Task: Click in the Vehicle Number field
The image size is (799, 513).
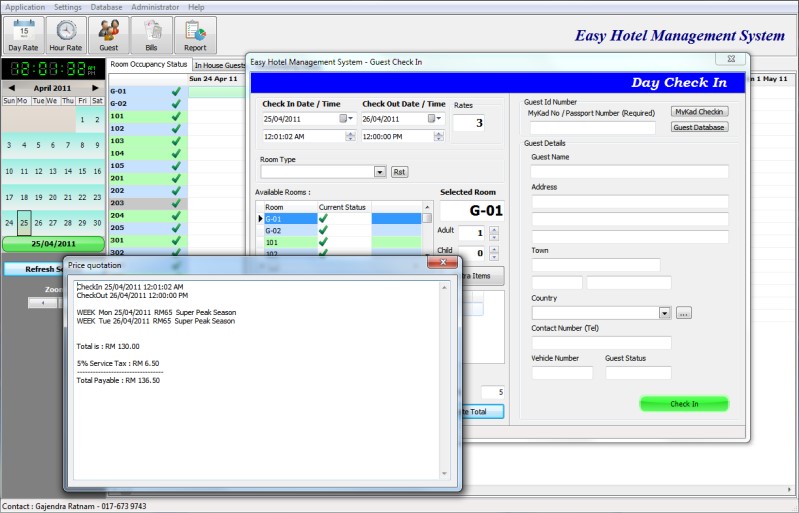Action: 562,373
